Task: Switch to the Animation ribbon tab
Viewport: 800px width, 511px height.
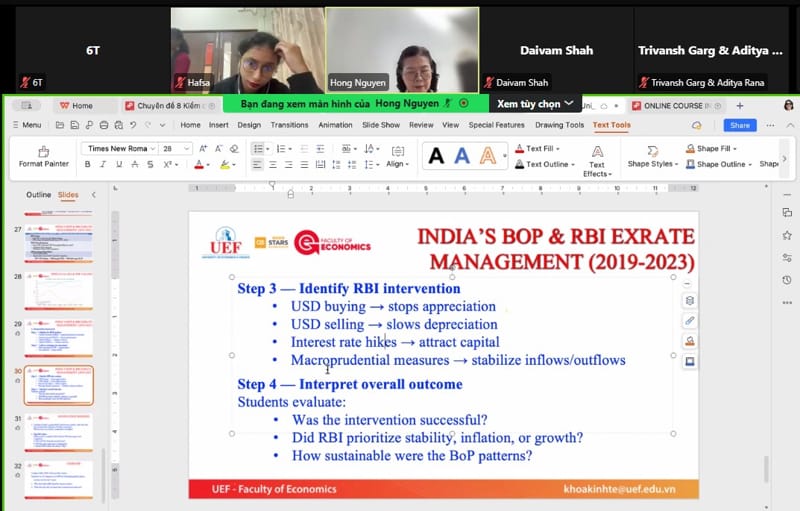Action: click(335, 125)
